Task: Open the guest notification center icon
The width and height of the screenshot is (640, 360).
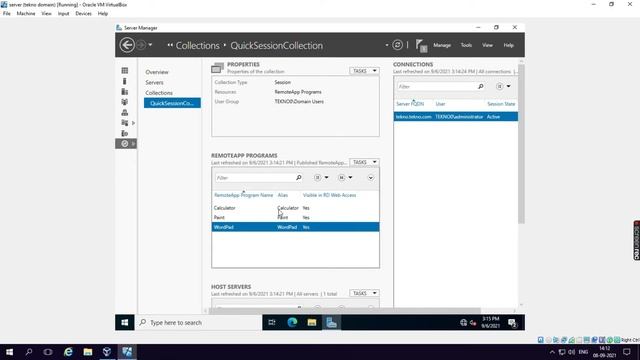Action: point(512,323)
